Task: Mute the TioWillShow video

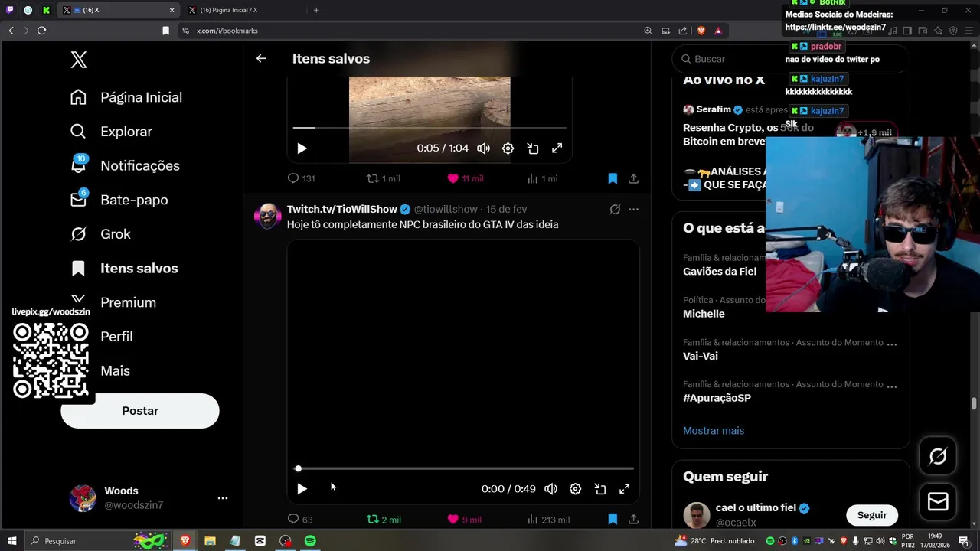Action: tap(550, 489)
